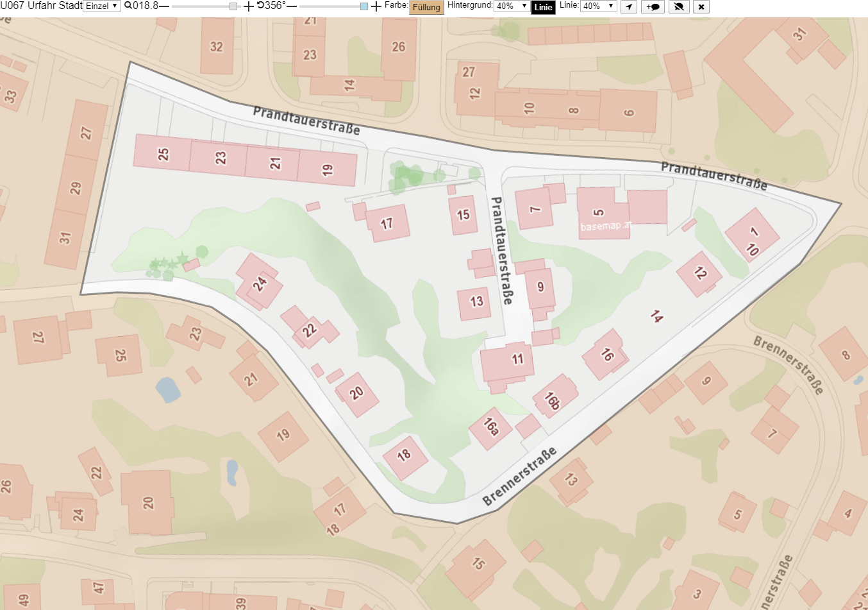
Task: Click the X close button in toolbar
Action: [x=701, y=6]
